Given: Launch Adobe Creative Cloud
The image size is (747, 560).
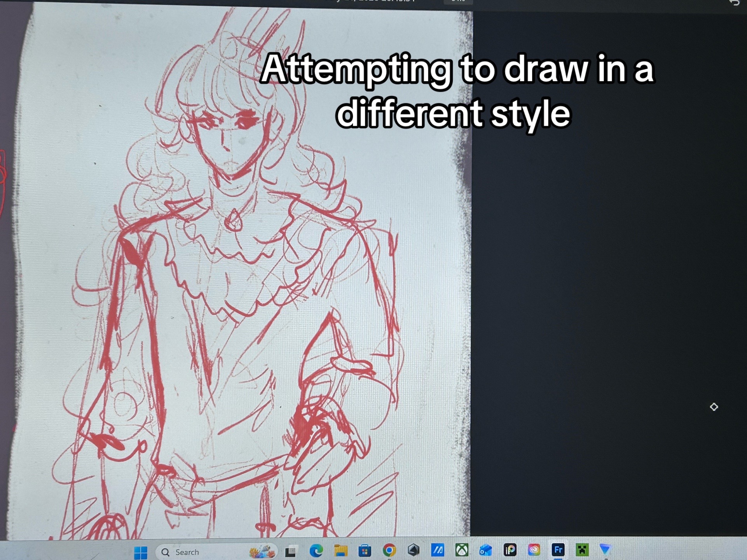Looking at the screenshot, I should click(534, 550).
